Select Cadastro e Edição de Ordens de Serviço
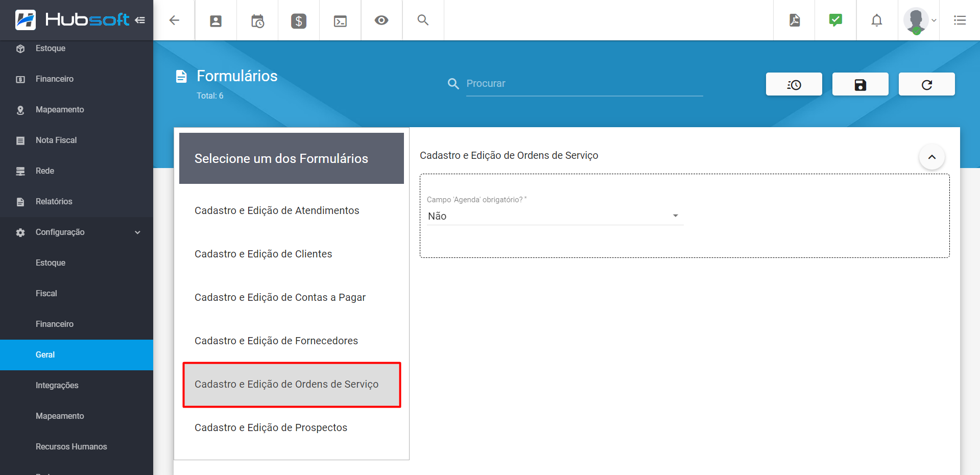Screen dimensions: 980x475 pyautogui.click(x=292, y=384)
